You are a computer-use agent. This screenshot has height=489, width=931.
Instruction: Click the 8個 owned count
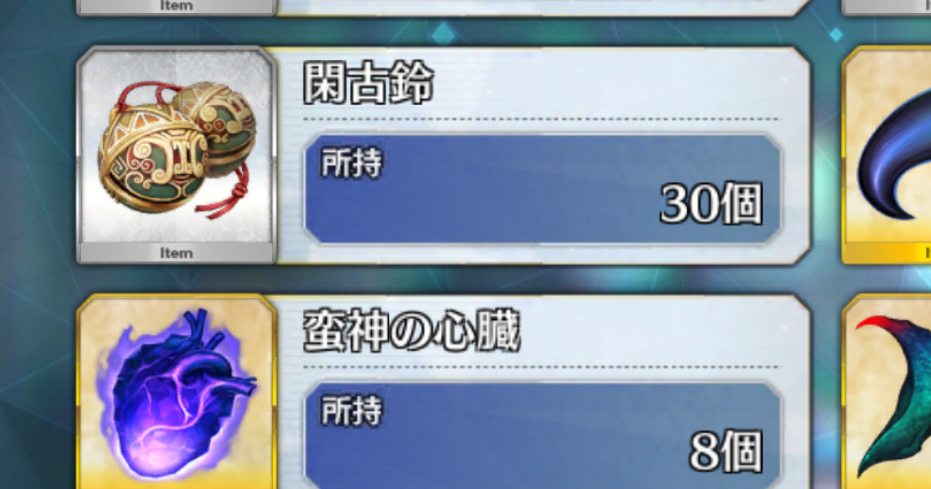(x=726, y=452)
